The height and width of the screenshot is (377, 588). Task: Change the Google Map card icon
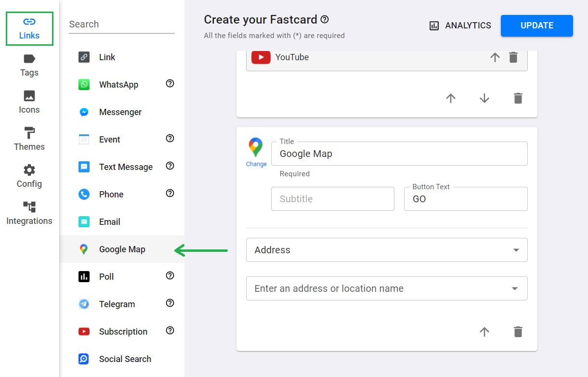coord(256,164)
